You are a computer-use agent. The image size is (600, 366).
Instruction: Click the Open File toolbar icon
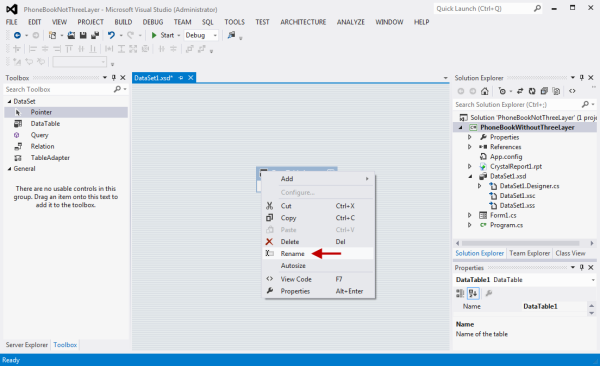71,35
